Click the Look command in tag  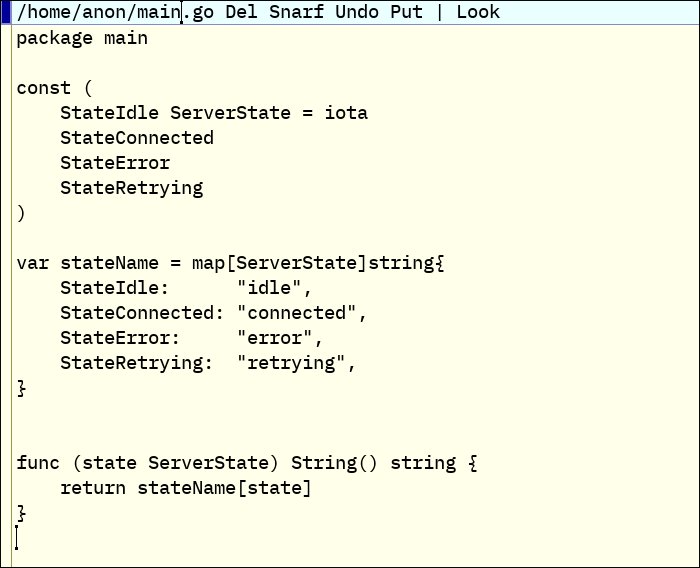tap(478, 12)
